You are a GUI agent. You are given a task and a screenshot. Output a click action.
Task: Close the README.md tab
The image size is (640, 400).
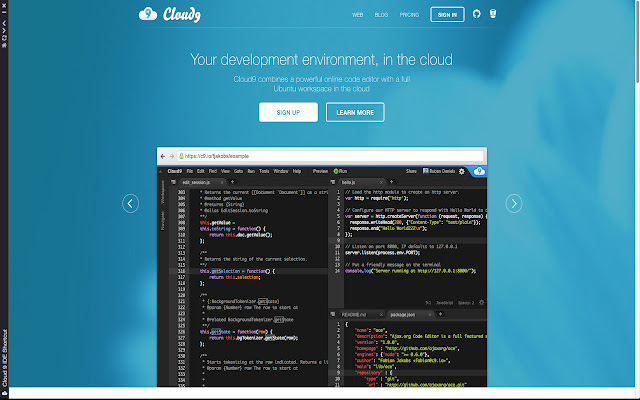(381, 315)
